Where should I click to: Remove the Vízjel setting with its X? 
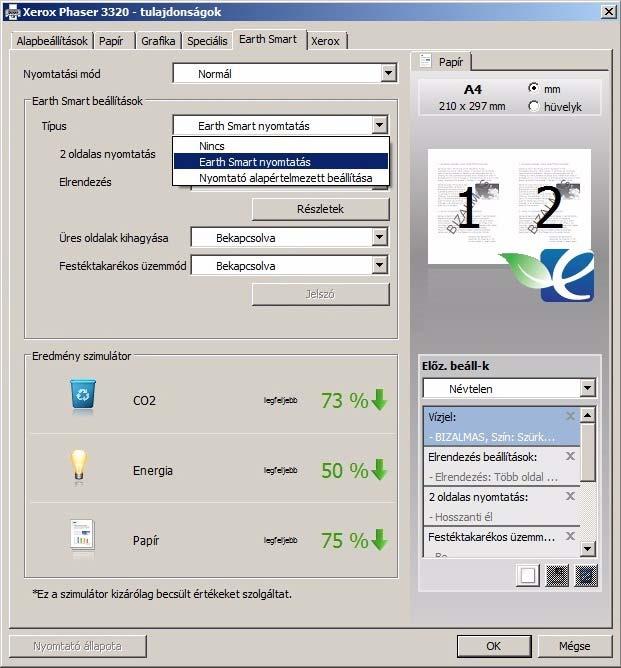[570, 416]
